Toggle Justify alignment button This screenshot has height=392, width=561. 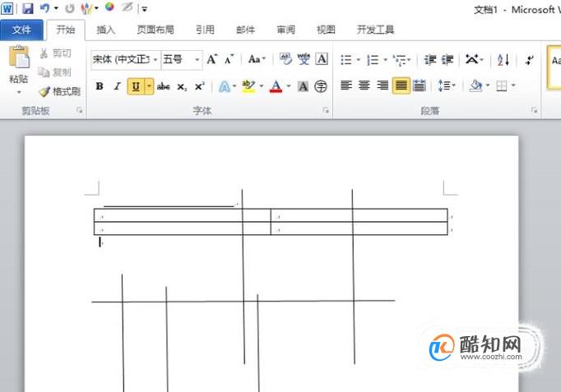click(401, 85)
